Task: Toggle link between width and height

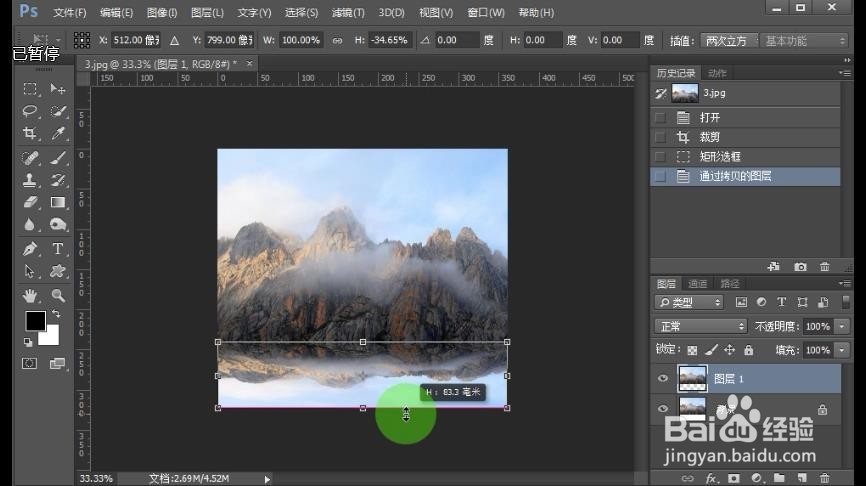Action: click(337, 40)
